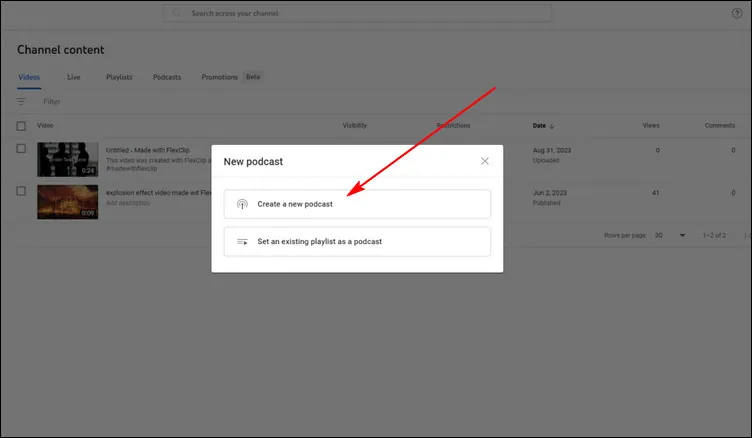The height and width of the screenshot is (438, 752).
Task: Open title explosion effect video made with FlexClip
Action: [158, 193]
